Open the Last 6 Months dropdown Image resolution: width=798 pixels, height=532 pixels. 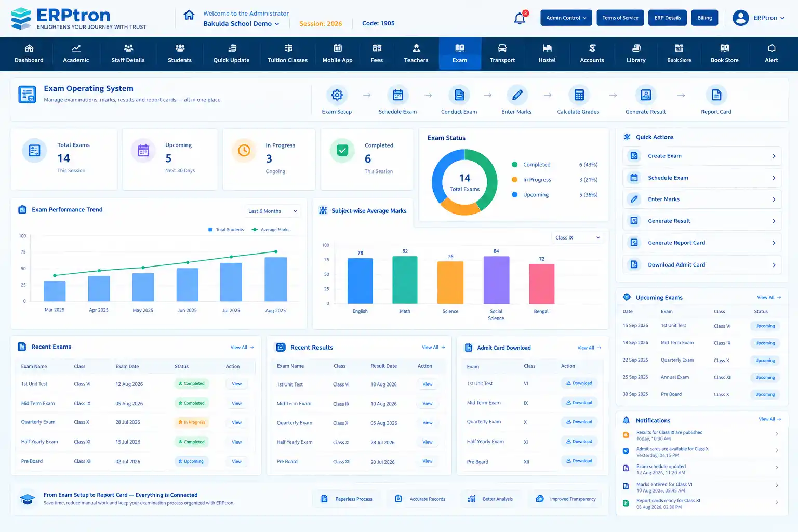[273, 211]
